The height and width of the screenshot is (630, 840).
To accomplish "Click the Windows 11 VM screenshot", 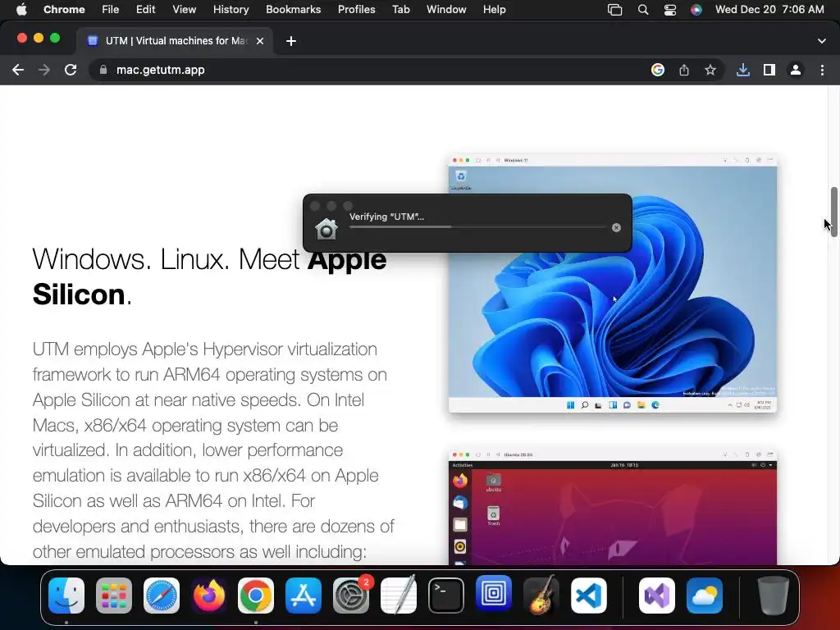I will click(612, 283).
